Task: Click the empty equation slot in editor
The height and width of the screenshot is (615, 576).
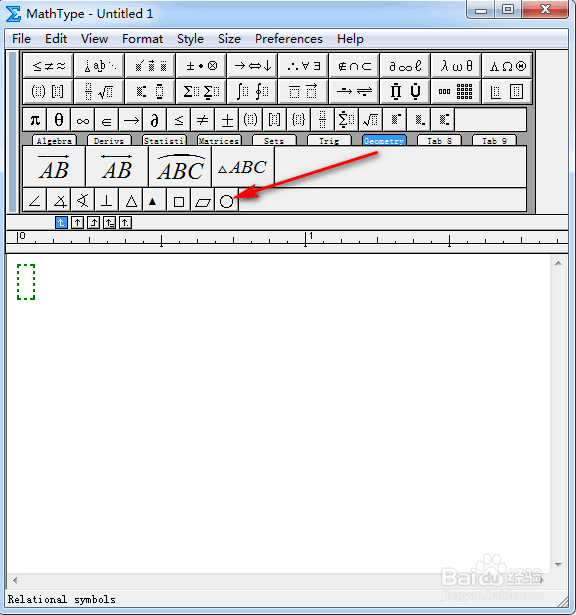Action: [x=26, y=282]
